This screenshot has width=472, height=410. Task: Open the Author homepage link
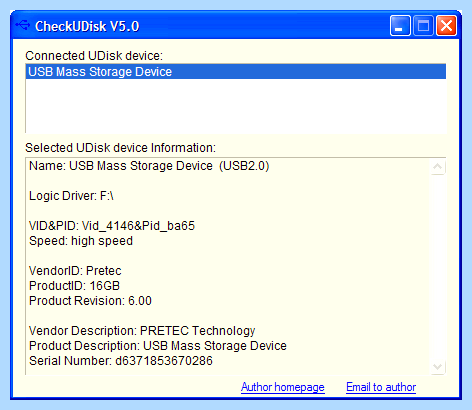(x=283, y=387)
